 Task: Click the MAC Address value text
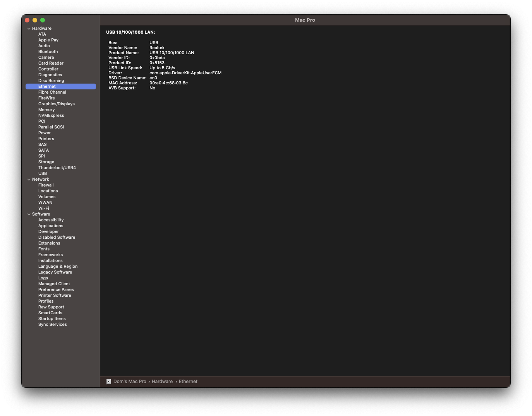[168, 83]
